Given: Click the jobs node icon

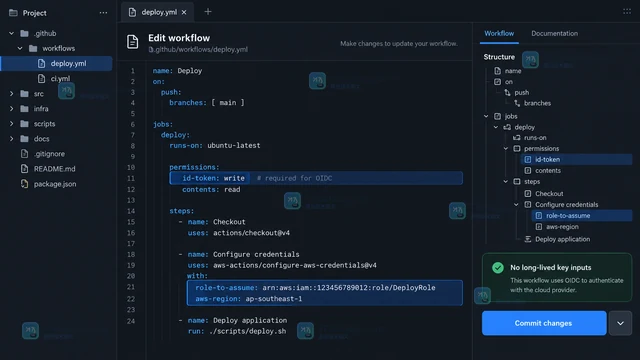Looking at the screenshot, I should [498, 116].
